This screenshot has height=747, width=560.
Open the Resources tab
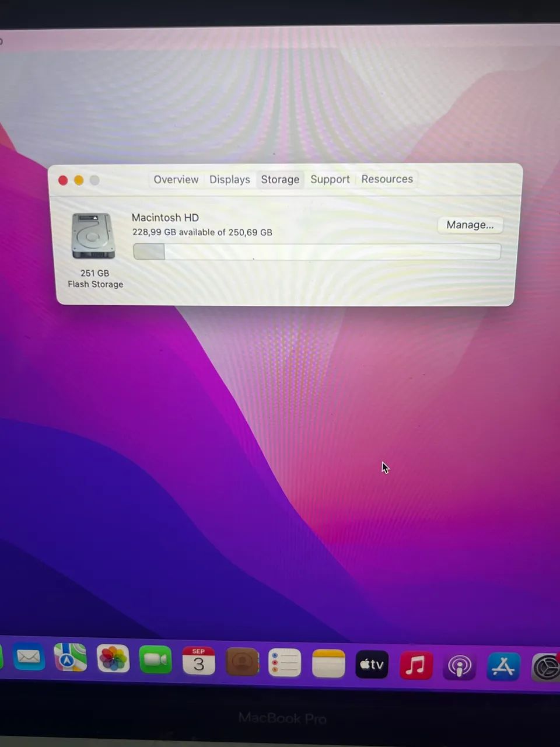coord(387,179)
